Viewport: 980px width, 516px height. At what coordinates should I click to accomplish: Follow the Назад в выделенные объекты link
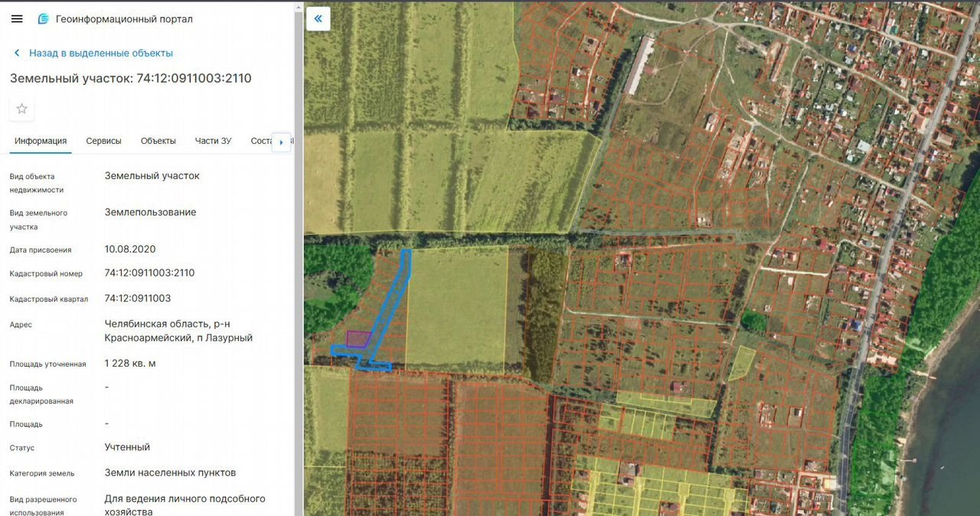pyautogui.click(x=100, y=53)
